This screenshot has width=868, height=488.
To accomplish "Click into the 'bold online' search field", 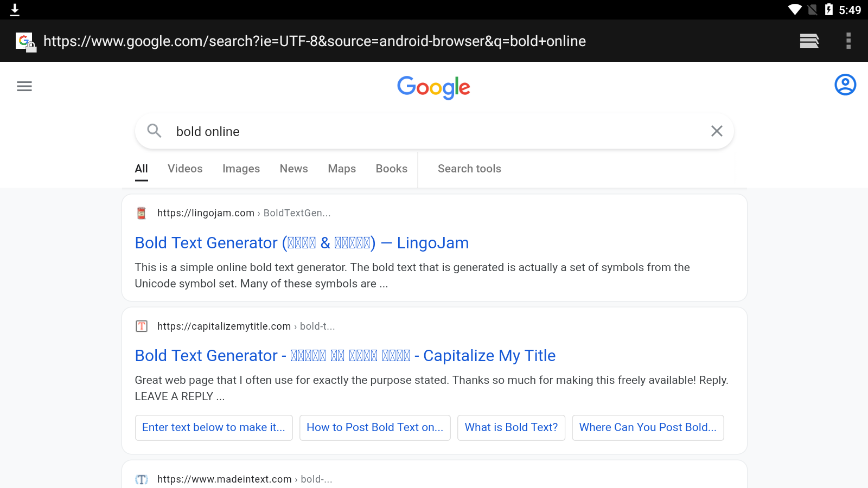I will click(x=434, y=131).
